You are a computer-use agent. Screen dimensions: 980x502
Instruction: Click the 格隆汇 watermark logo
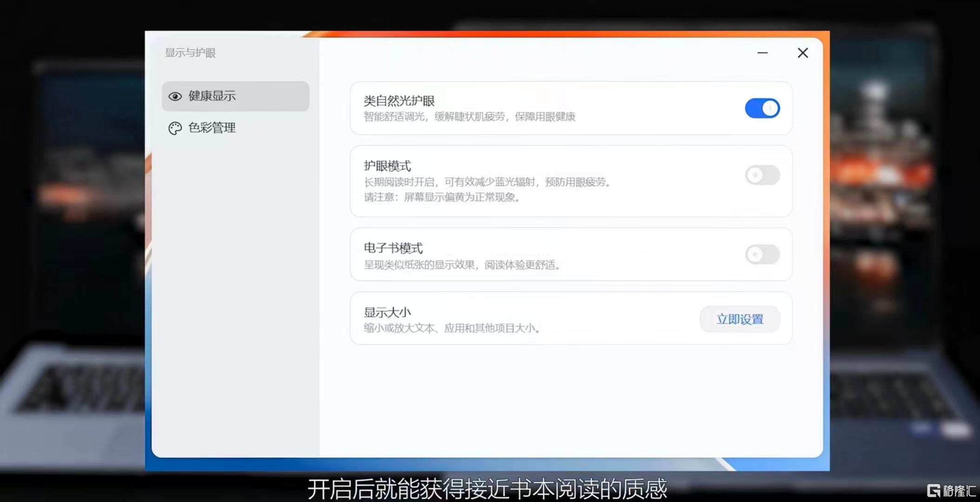coord(951,490)
